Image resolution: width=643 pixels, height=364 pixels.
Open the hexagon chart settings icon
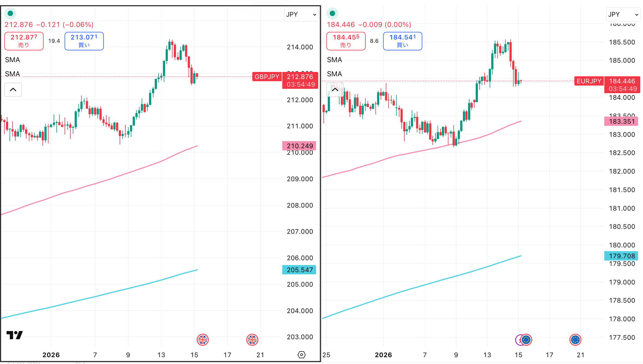coord(302,355)
